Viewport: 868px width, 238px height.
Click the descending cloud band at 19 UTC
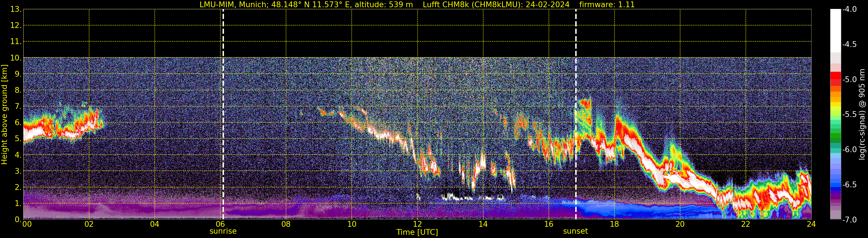point(649,162)
